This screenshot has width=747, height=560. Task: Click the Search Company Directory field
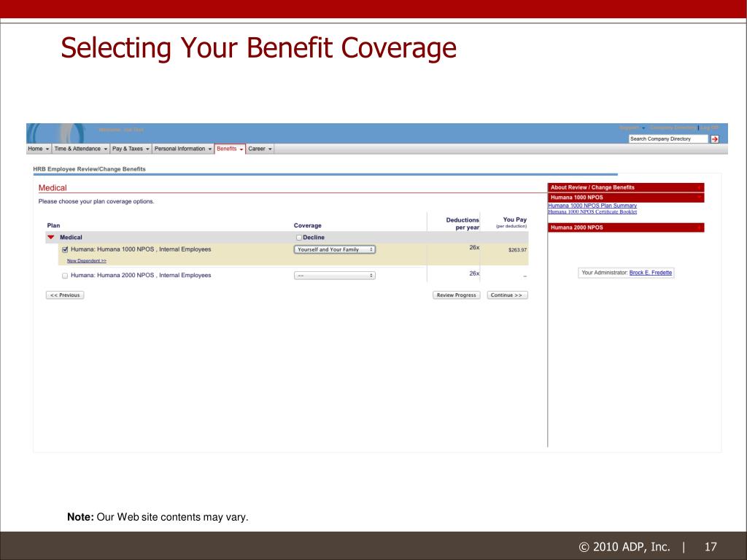pyautogui.click(x=668, y=139)
